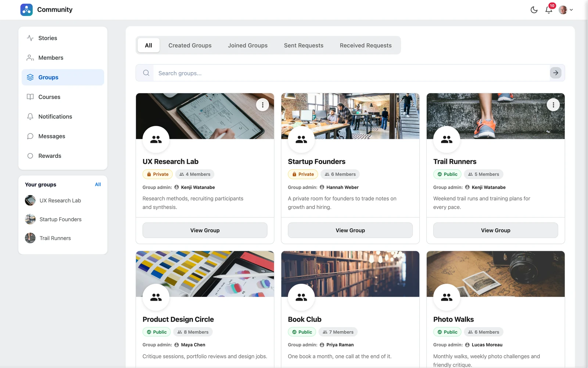This screenshot has height=368, width=588.
Task: View Group for Trail Runners
Action: click(496, 230)
